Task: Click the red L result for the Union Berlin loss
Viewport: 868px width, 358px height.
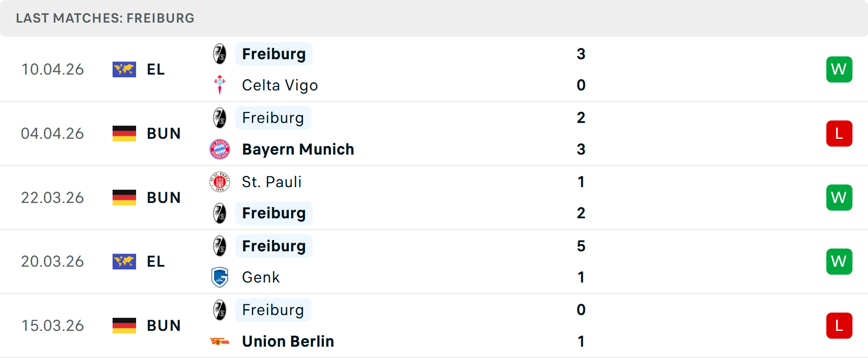Action: (839, 325)
